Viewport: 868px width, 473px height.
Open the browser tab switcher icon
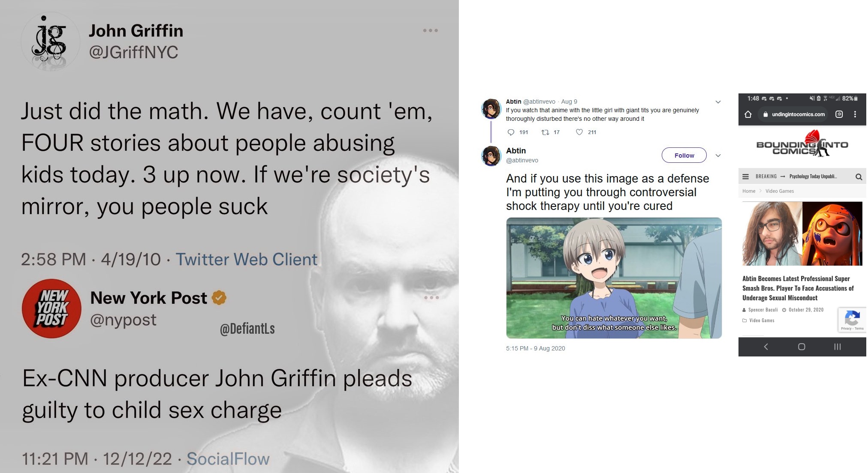click(839, 114)
